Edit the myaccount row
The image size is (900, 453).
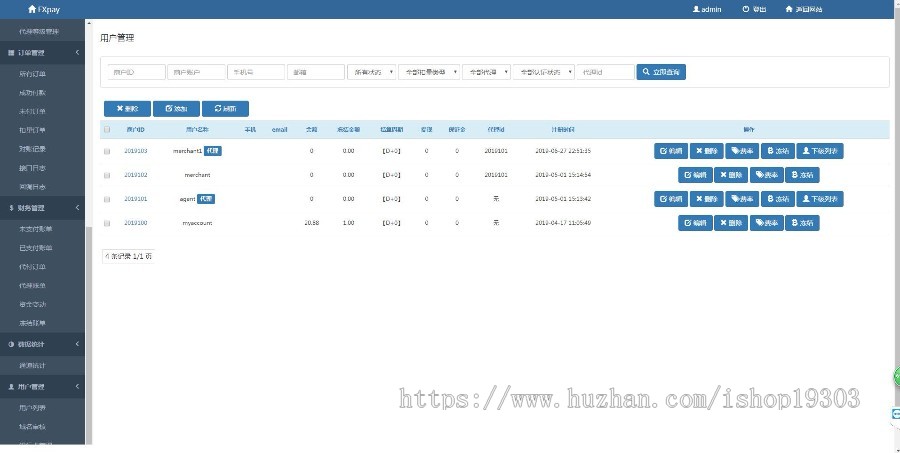695,223
